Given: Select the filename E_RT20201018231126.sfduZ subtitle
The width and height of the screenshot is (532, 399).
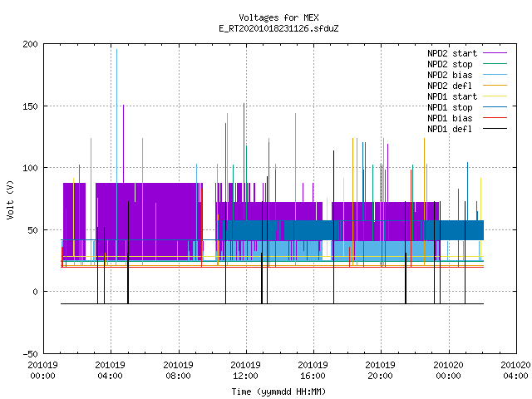Looking at the screenshot, I should pos(278,28).
